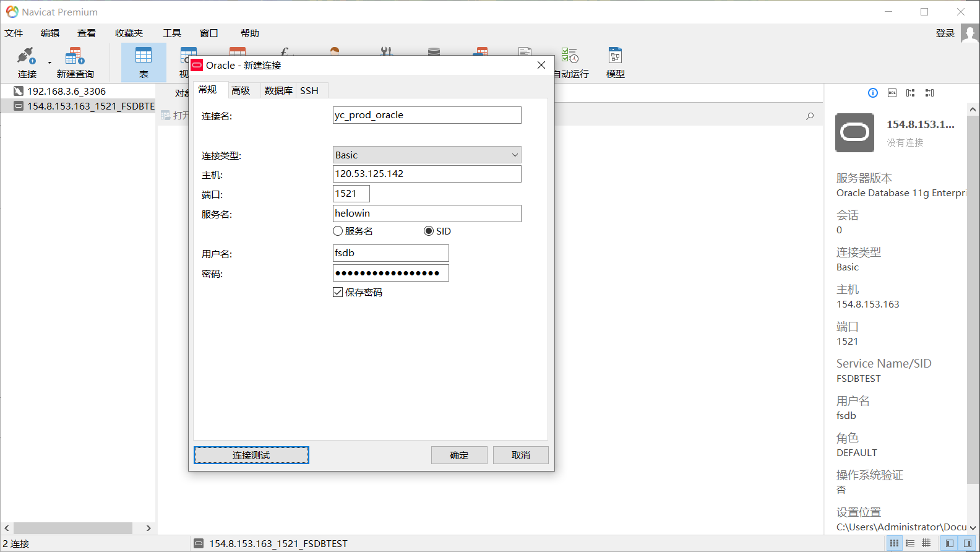The height and width of the screenshot is (552, 980).
Task: Click the 端口 field showing 1521
Action: [x=351, y=194]
